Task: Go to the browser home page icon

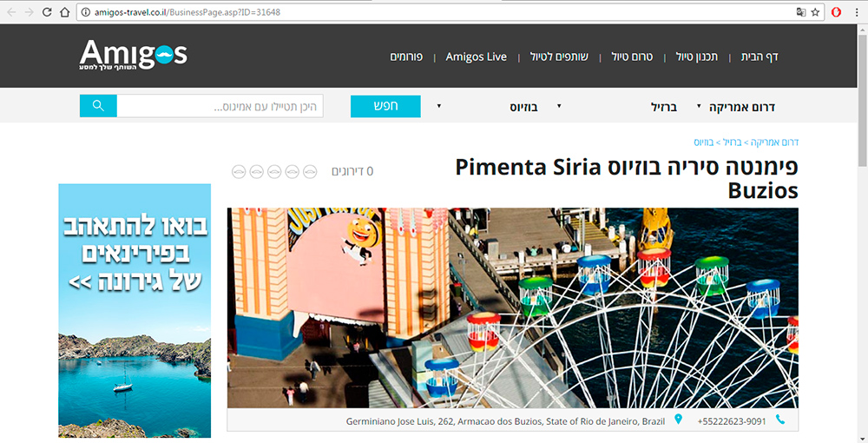Action: [65, 12]
